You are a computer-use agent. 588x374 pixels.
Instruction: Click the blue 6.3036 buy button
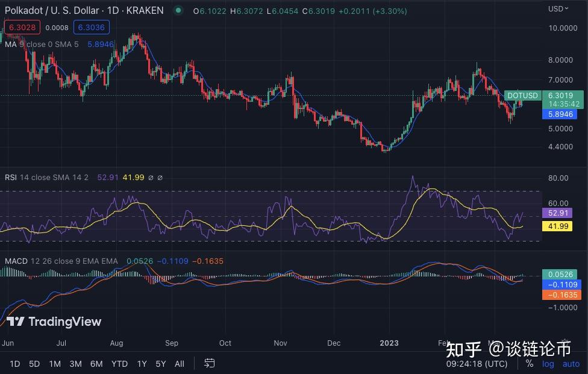[92, 27]
